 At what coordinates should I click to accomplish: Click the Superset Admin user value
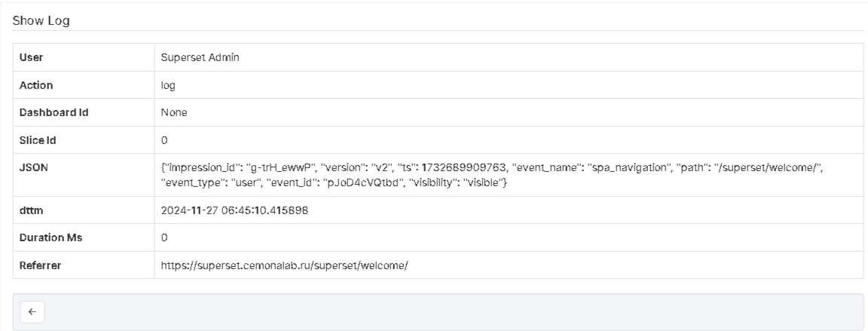[x=200, y=58]
